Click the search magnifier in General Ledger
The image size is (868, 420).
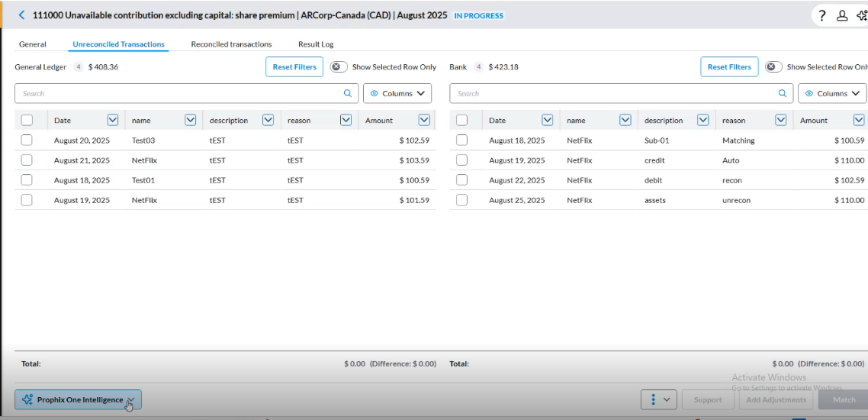click(x=348, y=94)
